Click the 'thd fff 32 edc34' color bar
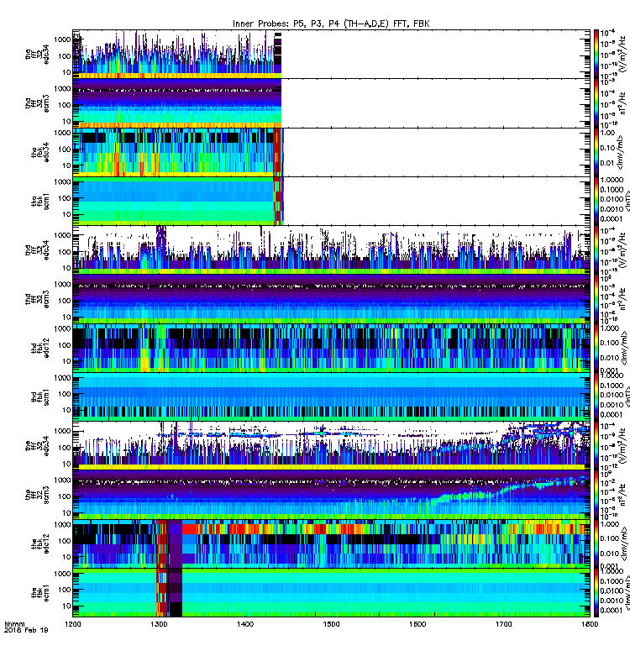Screen dimensions: 630x672 pos(596,249)
